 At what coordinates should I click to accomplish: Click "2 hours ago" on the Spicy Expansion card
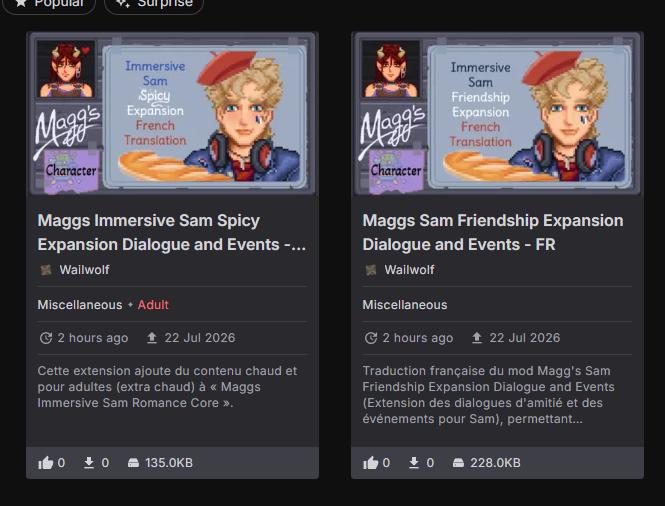[93, 338]
